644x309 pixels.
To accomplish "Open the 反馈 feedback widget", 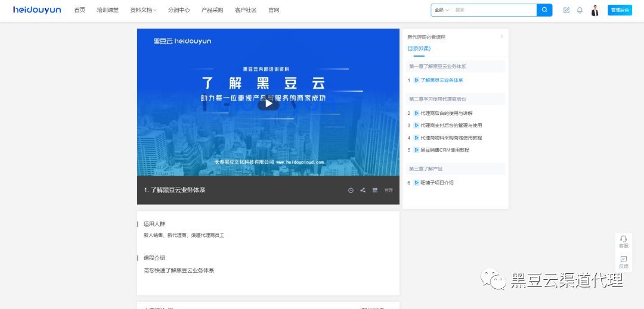I will [x=624, y=263].
